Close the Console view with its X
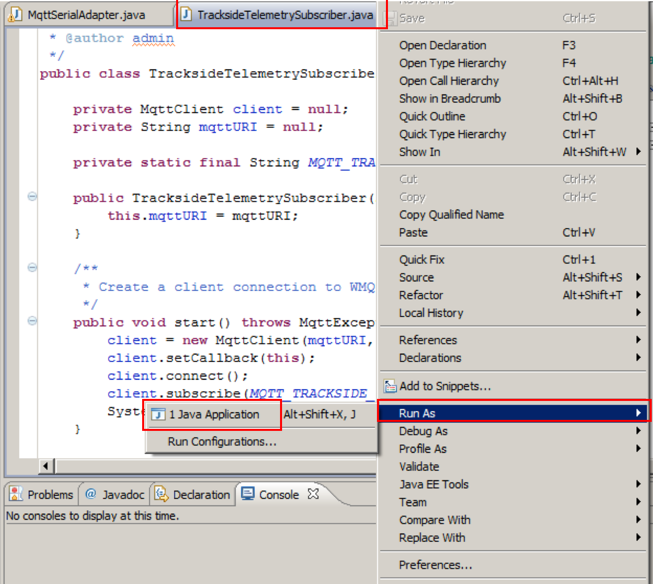Viewport: 653px width, 584px height. (313, 494)
